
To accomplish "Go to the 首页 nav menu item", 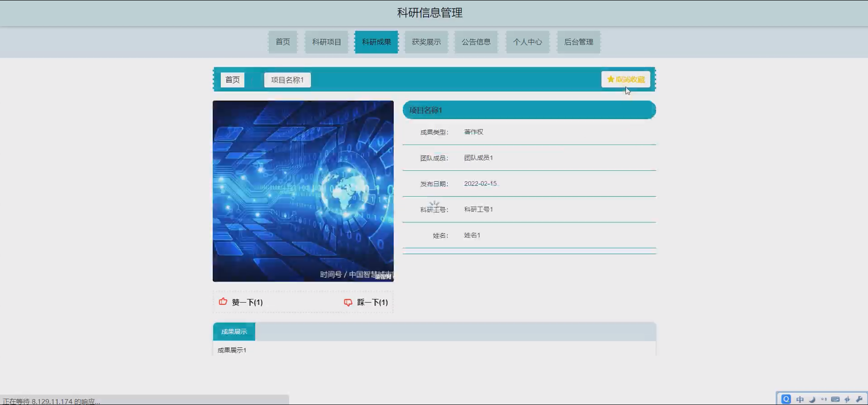I will pyautogui.click(x=283, y=42).
